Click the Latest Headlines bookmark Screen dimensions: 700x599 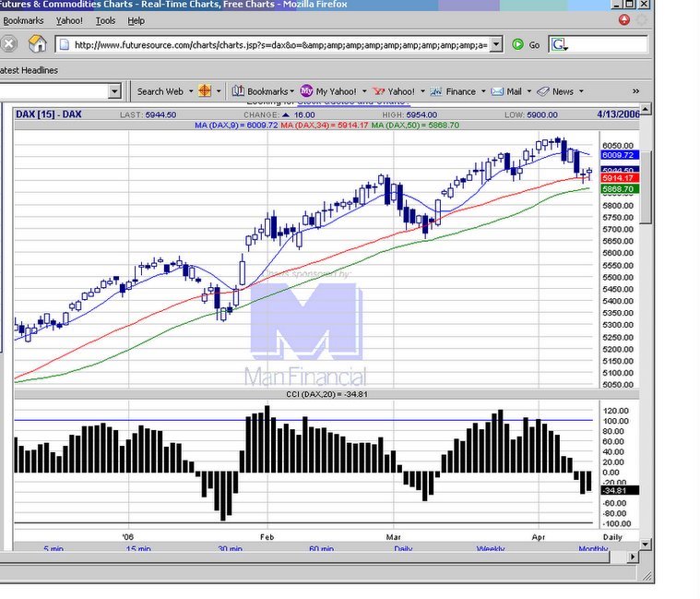click(29, 70)
